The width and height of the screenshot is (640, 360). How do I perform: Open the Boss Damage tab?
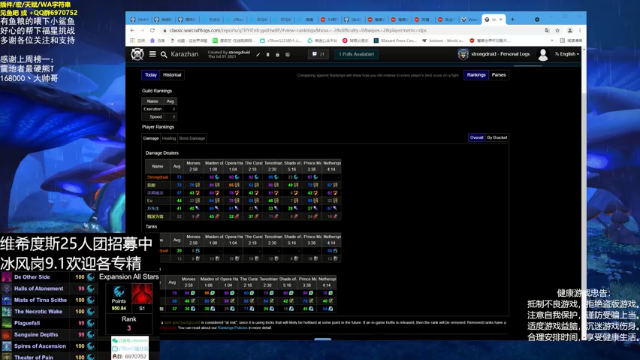tap(192, 138)
